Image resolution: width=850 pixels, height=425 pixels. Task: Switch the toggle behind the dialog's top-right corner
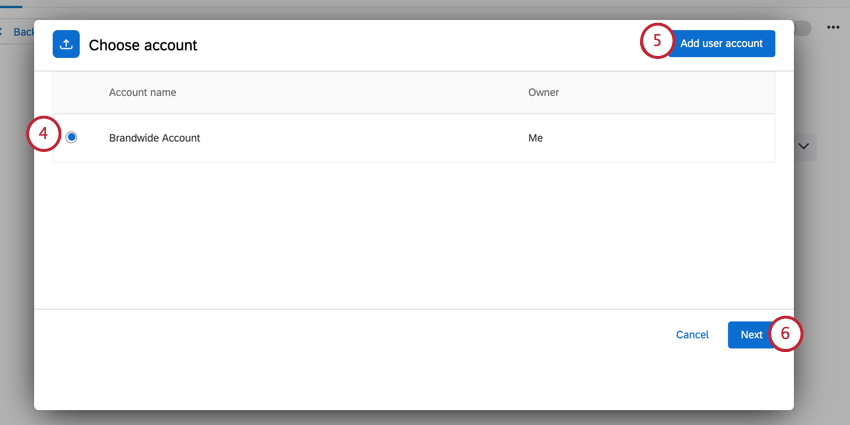click(x=802, y=28)
